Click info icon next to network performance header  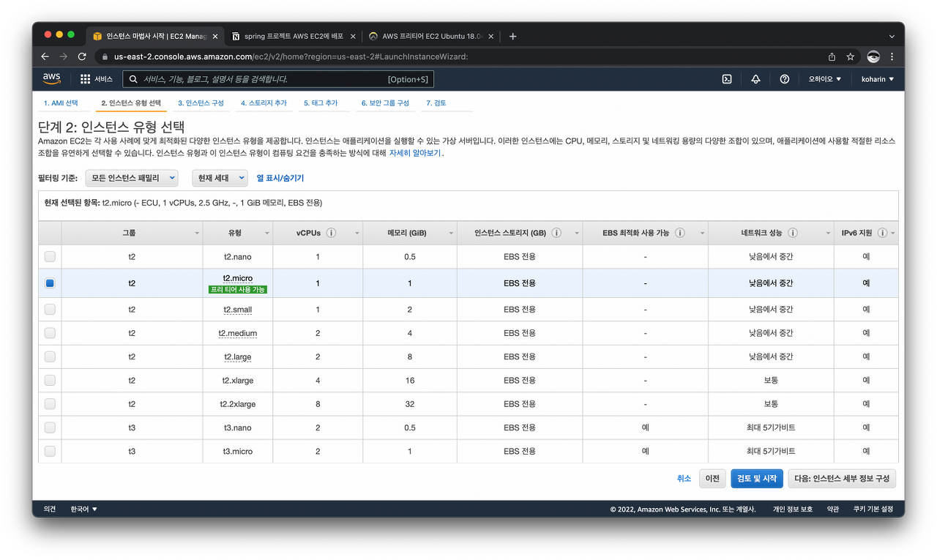[793, 233]
